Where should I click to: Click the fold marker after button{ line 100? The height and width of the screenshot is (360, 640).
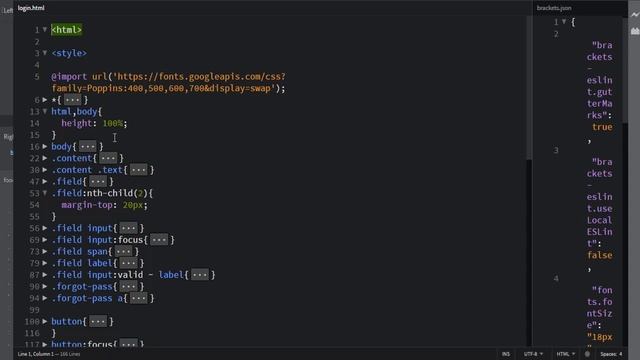point(98,322)
